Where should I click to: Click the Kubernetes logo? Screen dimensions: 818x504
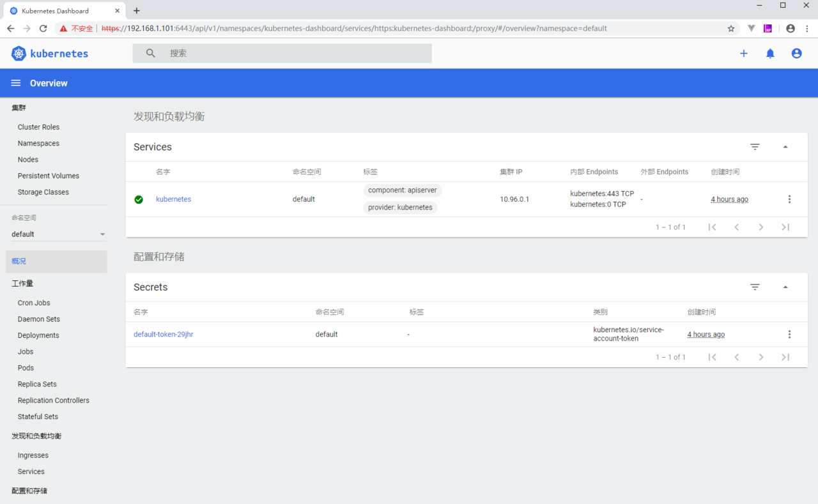pyautogui.click(x=50, y=54)
